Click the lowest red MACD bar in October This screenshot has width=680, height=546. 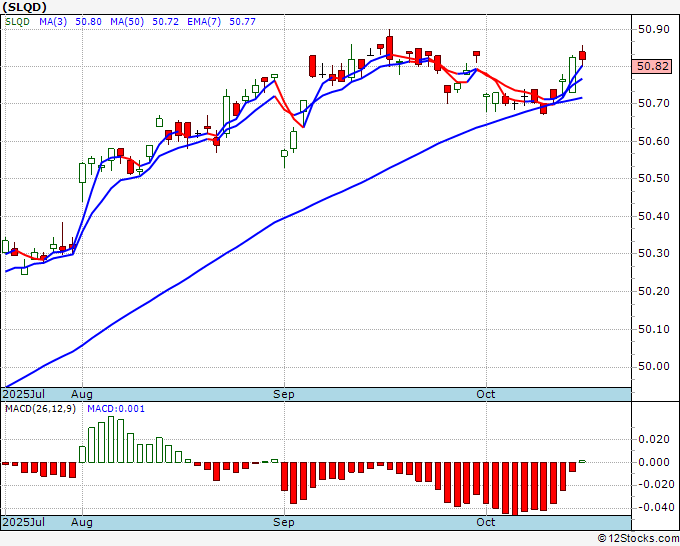click(x=515, y=489)
